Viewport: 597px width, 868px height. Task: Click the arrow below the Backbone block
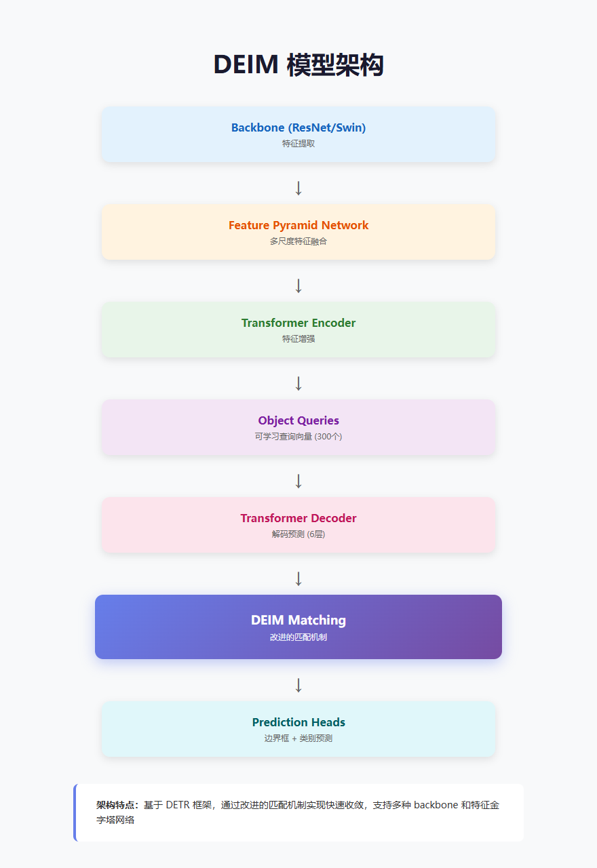click(298, 188)
